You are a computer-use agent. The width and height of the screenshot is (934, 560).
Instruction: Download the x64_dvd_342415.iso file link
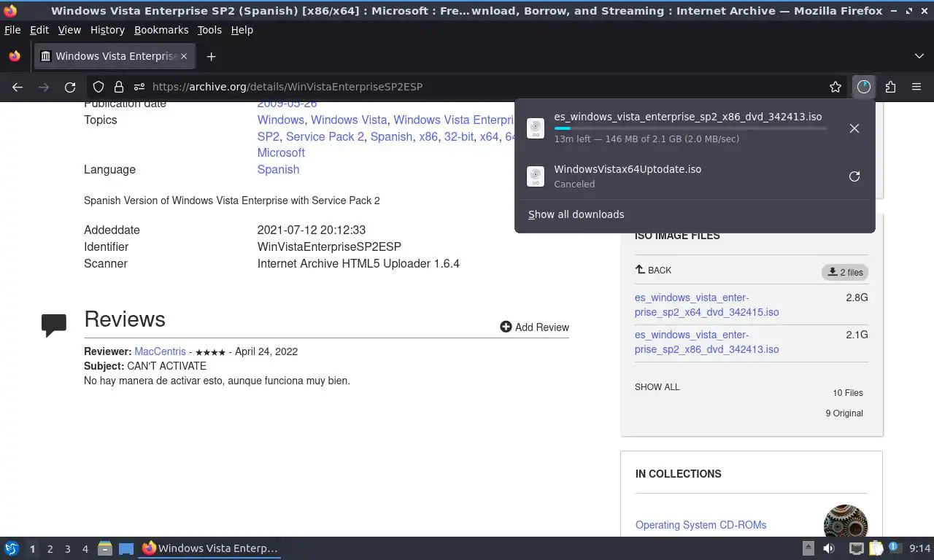click(706, 305)
